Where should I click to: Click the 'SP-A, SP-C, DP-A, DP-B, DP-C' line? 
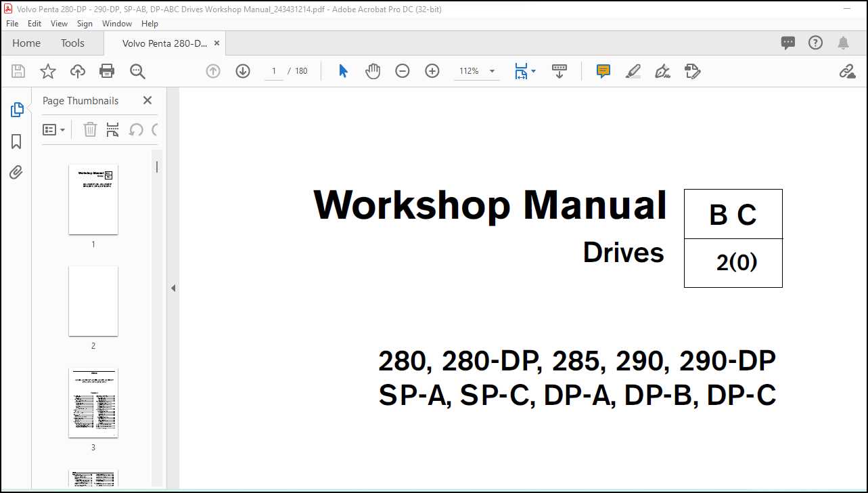(x=577, y=396)
